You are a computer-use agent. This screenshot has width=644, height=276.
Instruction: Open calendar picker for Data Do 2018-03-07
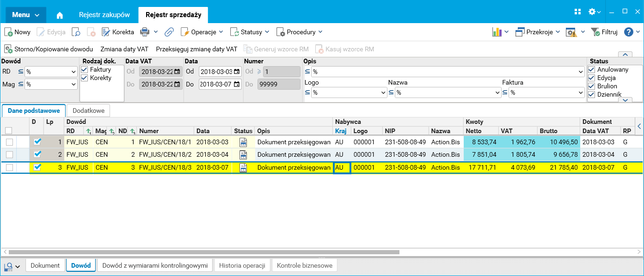click(x=237, y=84)
